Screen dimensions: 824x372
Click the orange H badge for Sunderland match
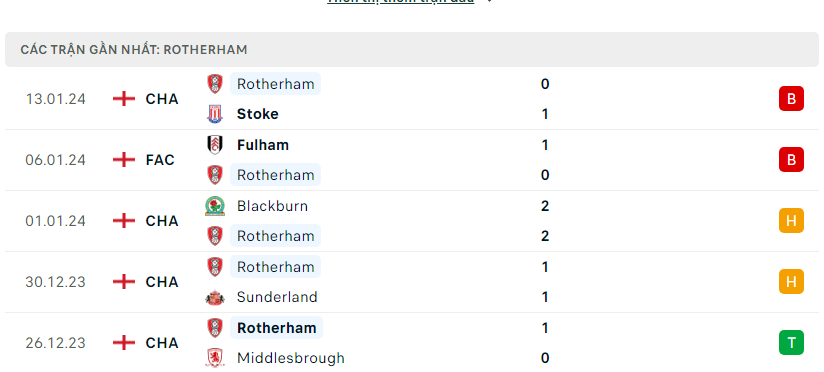[x=791, y=282]
